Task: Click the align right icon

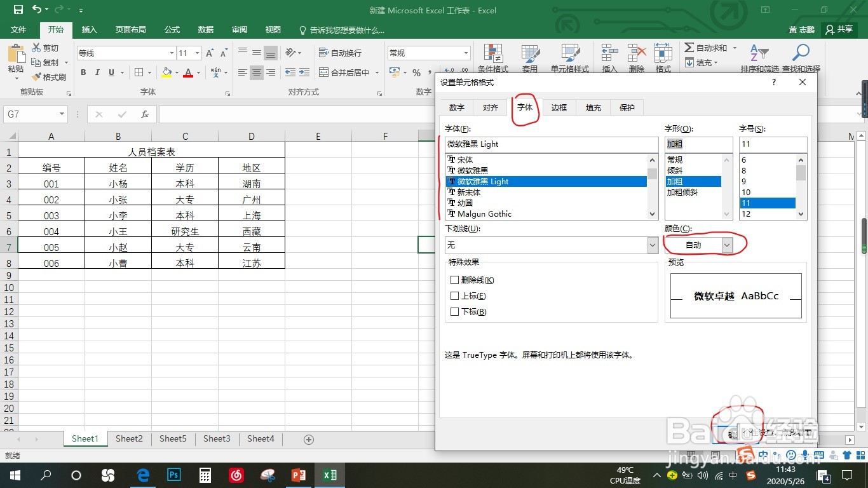Action: 271,72
